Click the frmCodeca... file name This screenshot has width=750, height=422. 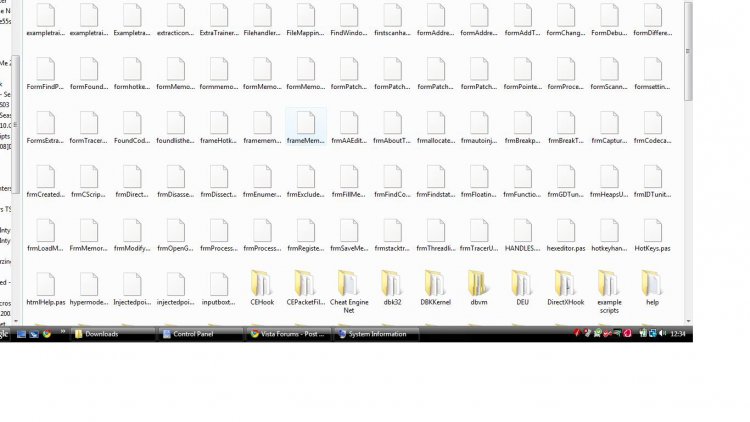[x=652, y=141]
